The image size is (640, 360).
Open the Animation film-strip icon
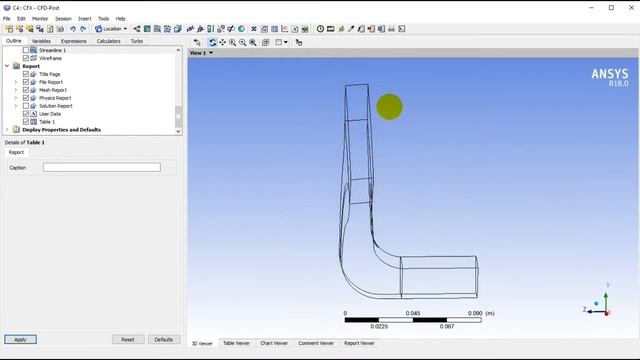click(x=331, y=29)
